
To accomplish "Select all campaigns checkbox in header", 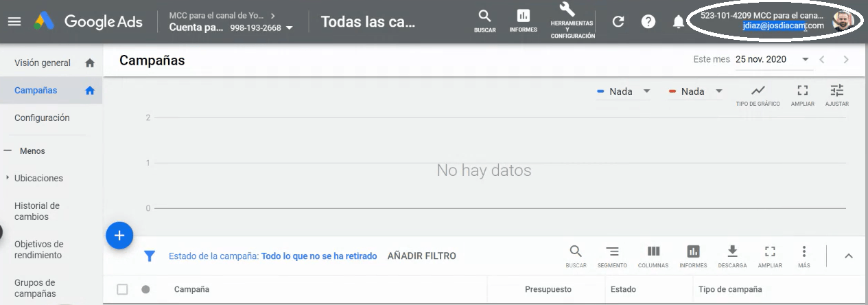I will pyautogui.click(x=122, y=290).
